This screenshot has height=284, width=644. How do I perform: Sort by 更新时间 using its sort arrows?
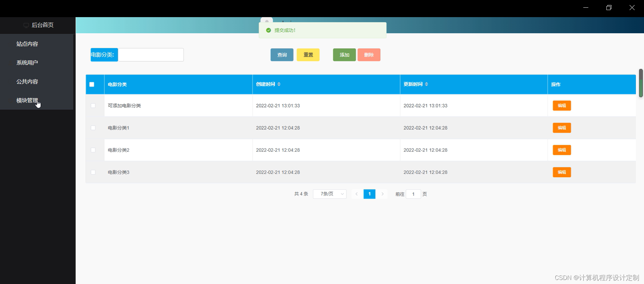[x=427, y=84]
